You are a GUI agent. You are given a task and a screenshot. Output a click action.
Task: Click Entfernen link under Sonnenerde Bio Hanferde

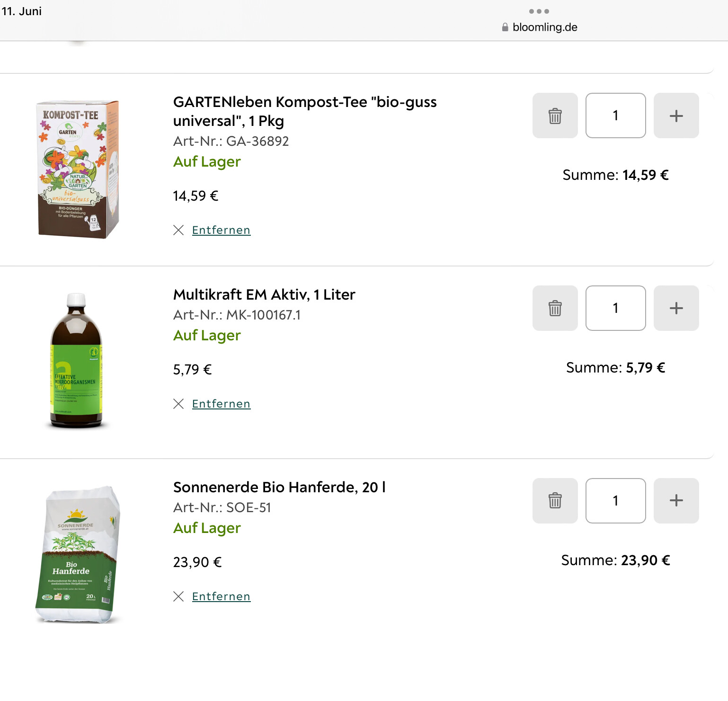click(x=221, y=596)
